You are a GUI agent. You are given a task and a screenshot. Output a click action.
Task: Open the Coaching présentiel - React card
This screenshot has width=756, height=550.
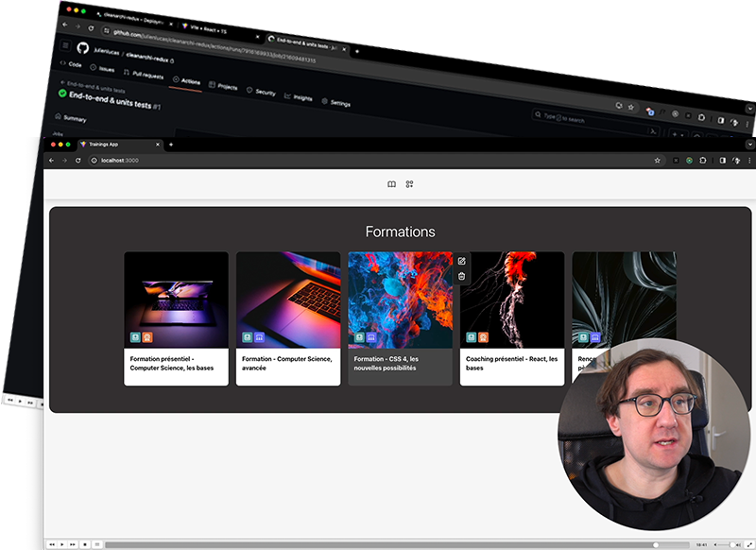tap(512, 318)
